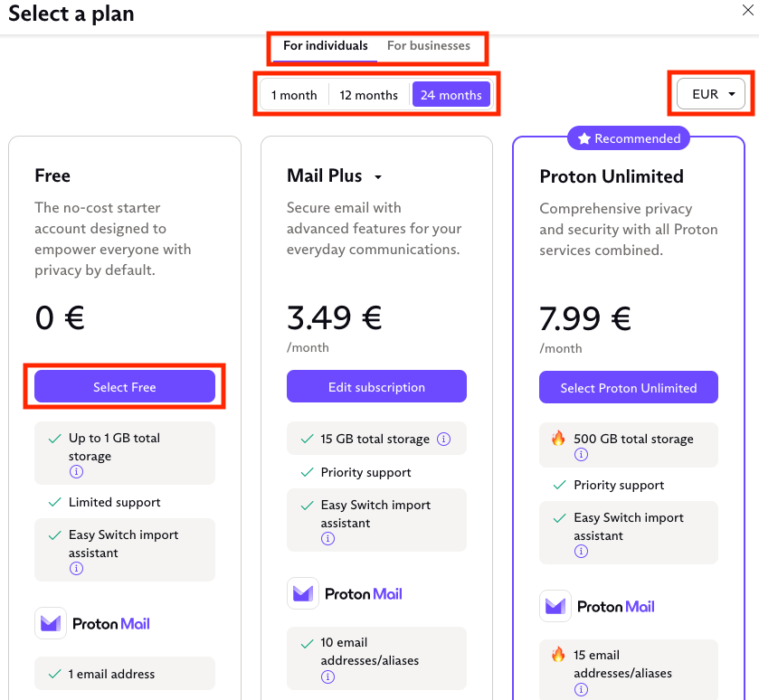Viewport: 759px width, 700px height.
Task: Click the Recommended badge above Proton Unlimited
Action: tap(629, 138)
